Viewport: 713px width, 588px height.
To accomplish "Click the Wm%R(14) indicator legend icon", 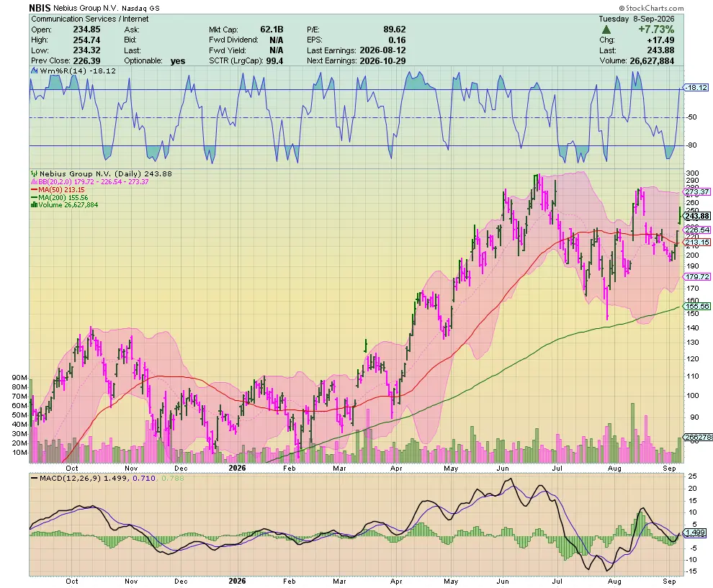I will tap(35, 71).
